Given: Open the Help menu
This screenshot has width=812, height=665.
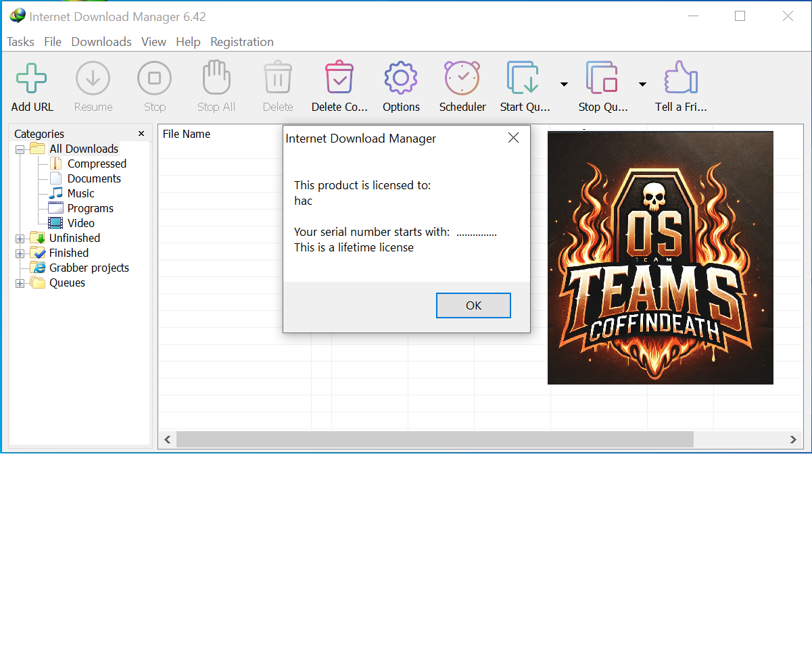Looking at the screenshot, I should [x=188, y=42].
